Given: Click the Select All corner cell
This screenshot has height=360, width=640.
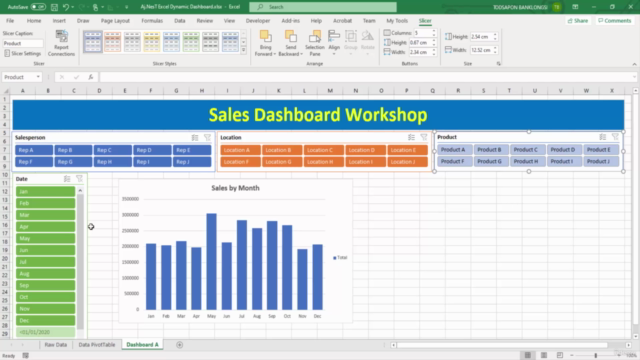Looking at the screenshot, I should pos(5,91).
